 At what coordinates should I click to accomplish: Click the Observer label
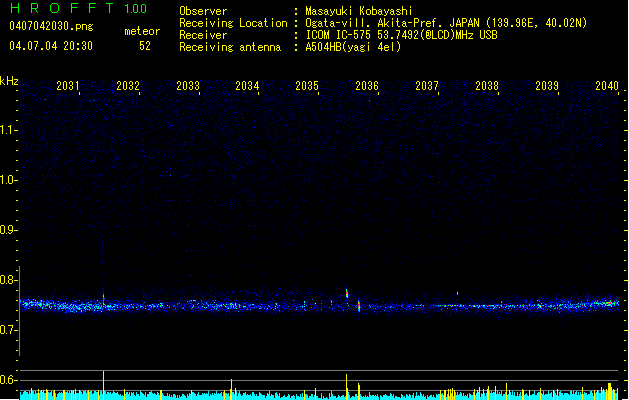(x=203, y=11)
